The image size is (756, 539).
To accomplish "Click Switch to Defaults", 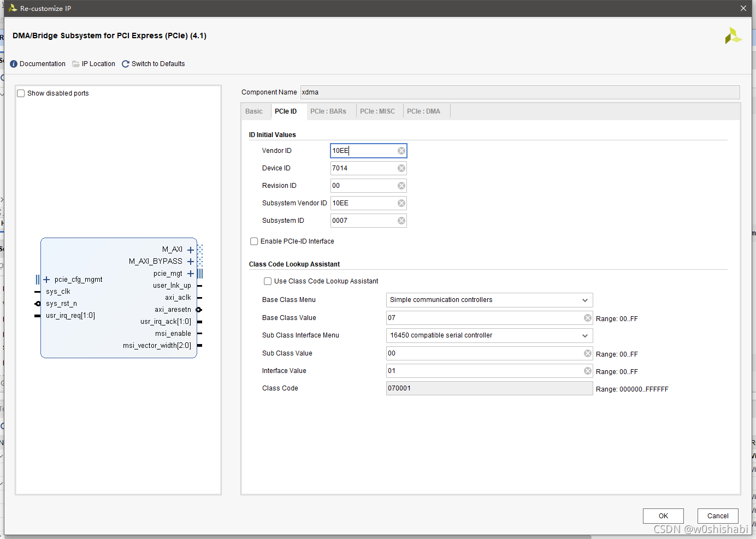I will pyautogui.click(x=158, y=64).
